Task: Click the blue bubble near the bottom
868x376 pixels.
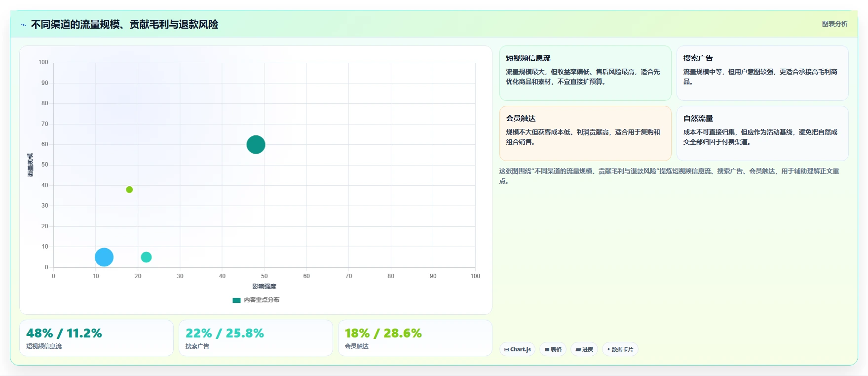Action: [x=104, y=257]
